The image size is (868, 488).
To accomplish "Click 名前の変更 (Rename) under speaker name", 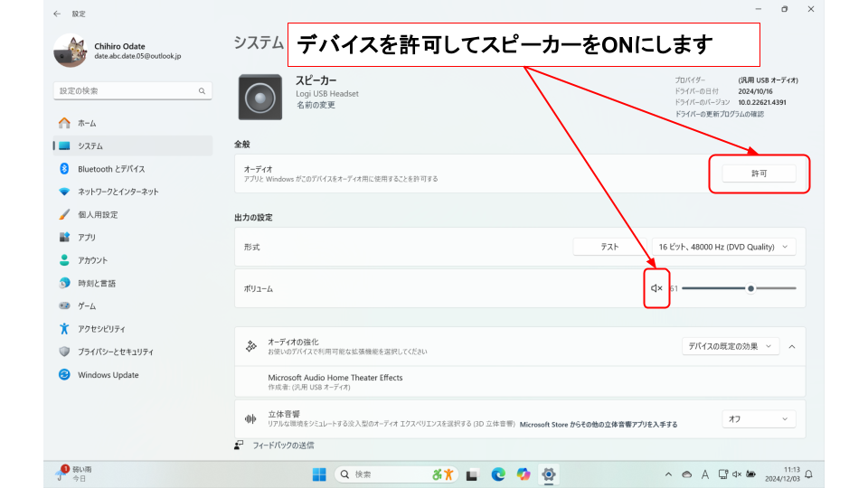I will 316,105.
